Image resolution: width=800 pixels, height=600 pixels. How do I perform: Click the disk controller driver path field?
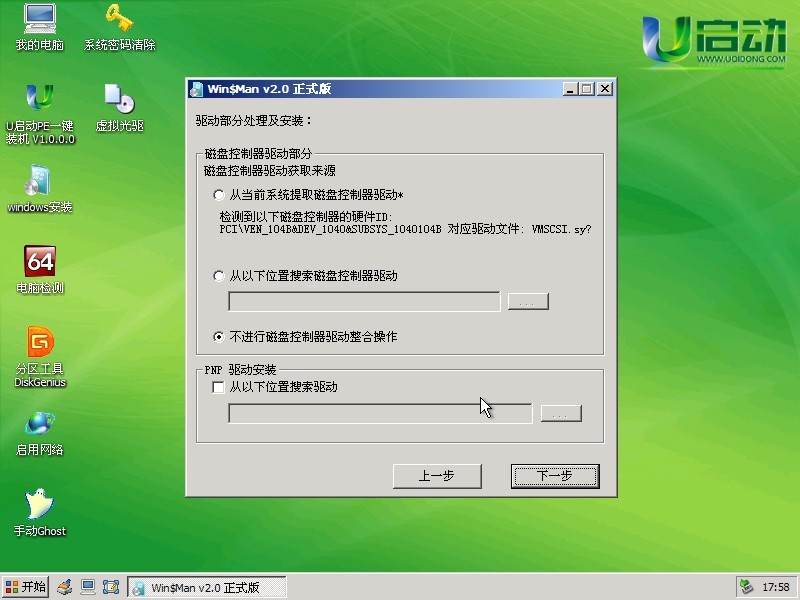tap(364, 302)
